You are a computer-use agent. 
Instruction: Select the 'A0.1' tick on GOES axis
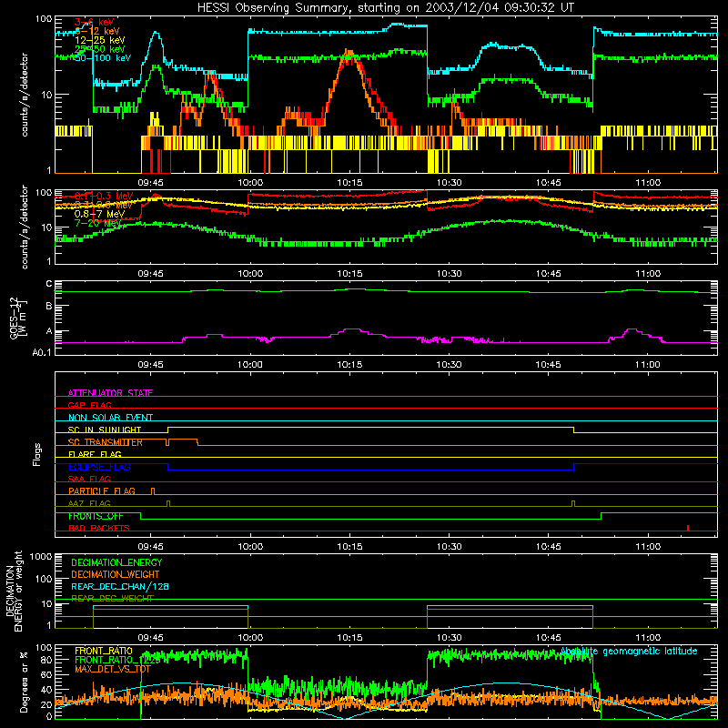coord(42,353)
